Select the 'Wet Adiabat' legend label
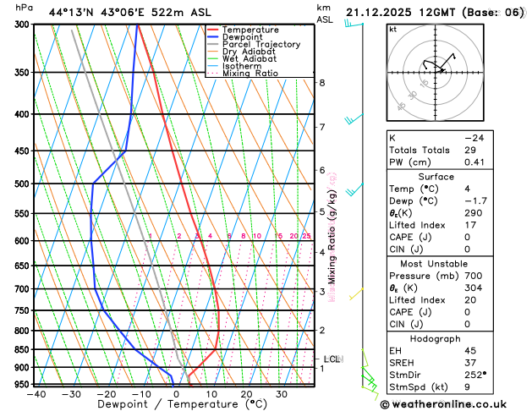The width and height of the screenshot is (532, 411). 250,58
